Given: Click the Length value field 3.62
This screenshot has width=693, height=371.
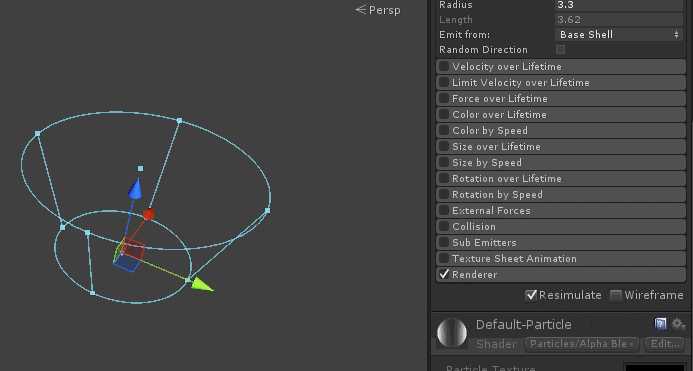Looking at the screenshot, I should [618, 20].
